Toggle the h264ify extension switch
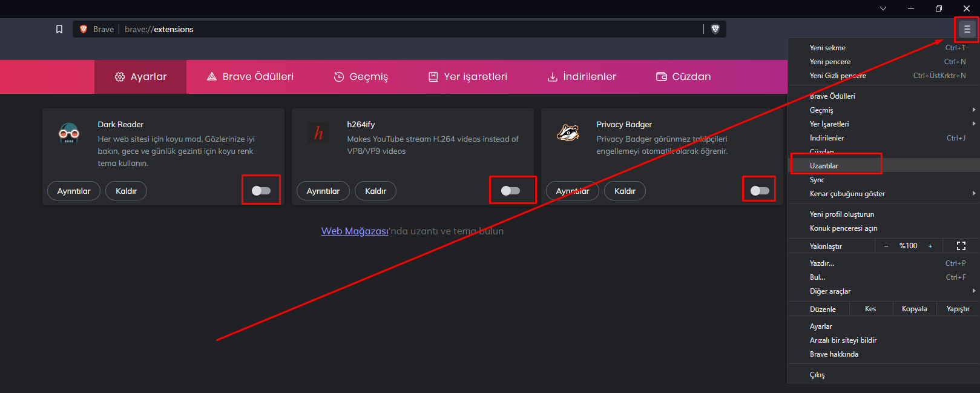Viewport: 980px width, 393px height. [510, 191]
